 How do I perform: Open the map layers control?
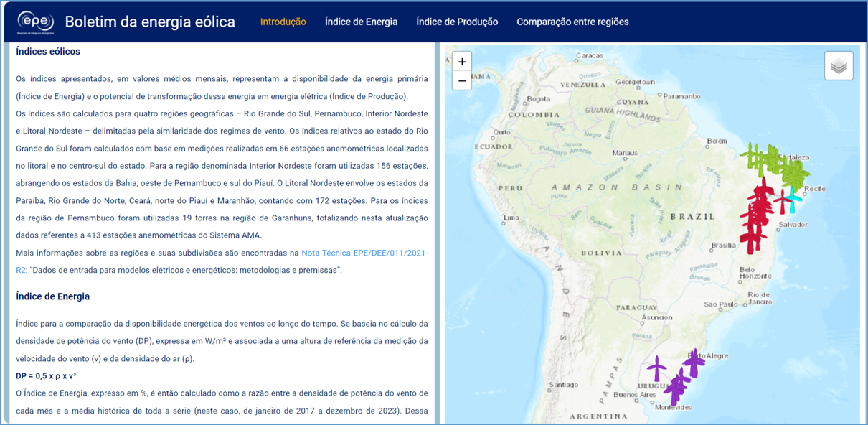839,66
